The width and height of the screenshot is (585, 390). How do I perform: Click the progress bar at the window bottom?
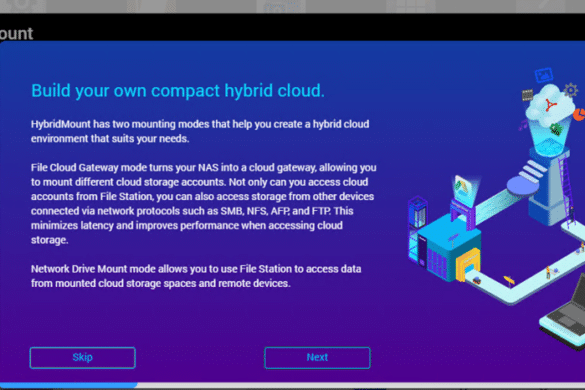coord(292,385)
